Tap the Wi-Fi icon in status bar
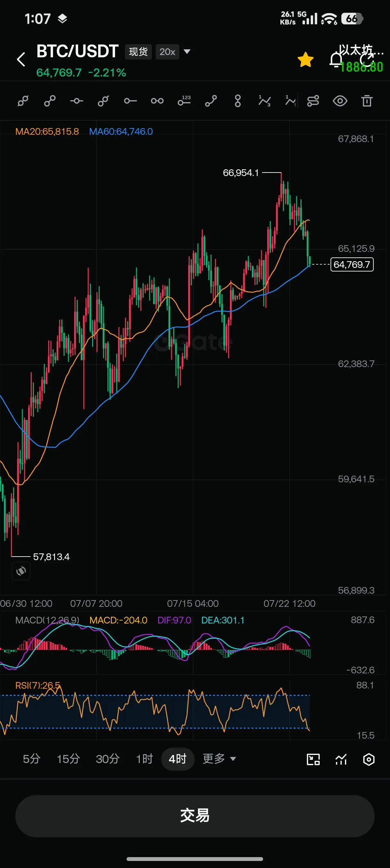 (329, 19)
